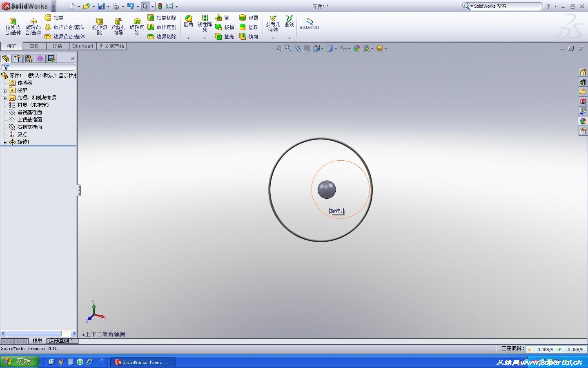Select the 运动算例 1 motion study tab
588x368 pixels.
[x=61, y=341]
